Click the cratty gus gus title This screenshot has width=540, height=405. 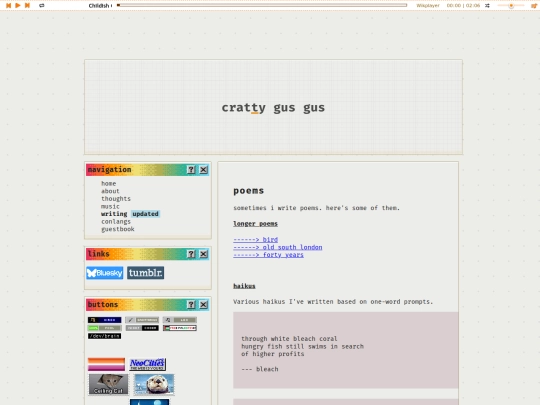coord(273,107)
